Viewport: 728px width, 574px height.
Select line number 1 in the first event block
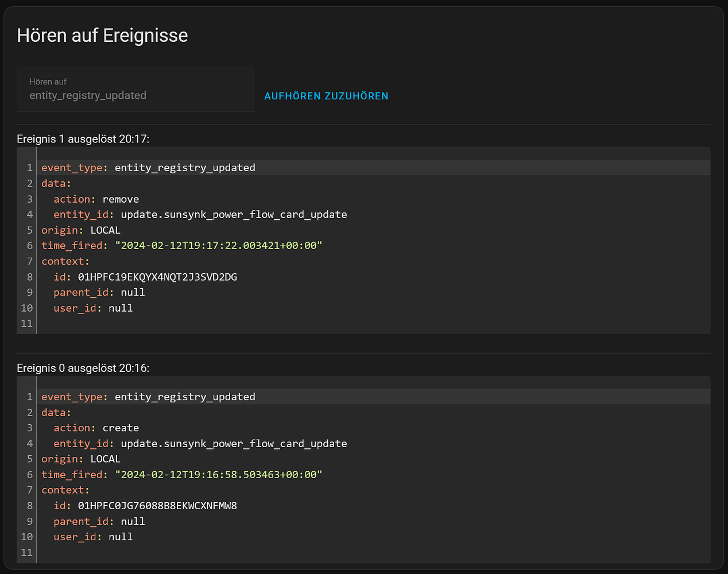pyautogui.click(x=29, y=168)
